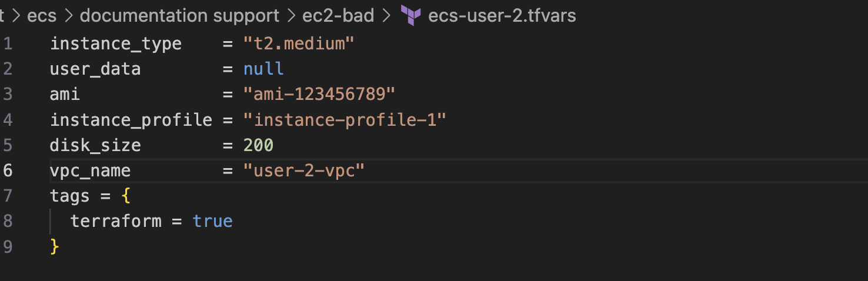868x281 pixels.
Task: Select the ec2-bad breadcrumb folder
Action: (x=338, y=15)
